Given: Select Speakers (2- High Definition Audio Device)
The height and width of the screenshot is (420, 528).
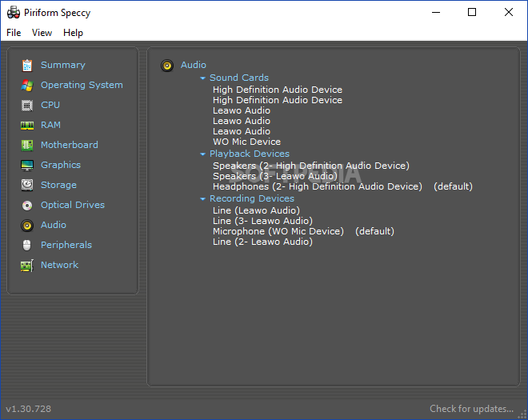Looking at the screenshot, I should [x=311, y=166].
